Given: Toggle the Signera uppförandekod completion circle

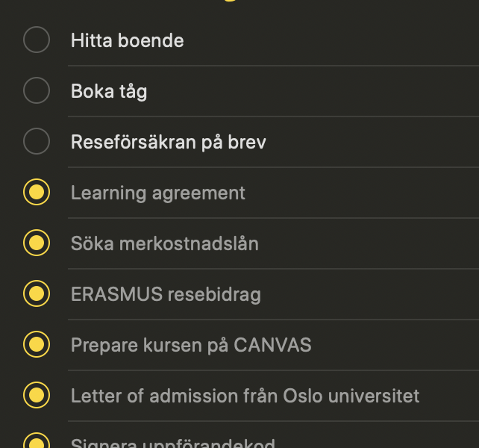Looking at the screenshot, I should [37, 441].
